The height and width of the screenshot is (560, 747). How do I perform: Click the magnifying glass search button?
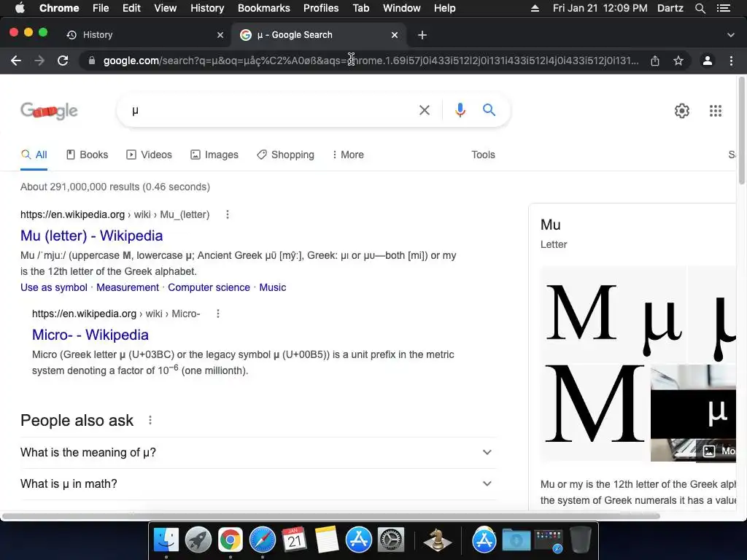(489, 110)
